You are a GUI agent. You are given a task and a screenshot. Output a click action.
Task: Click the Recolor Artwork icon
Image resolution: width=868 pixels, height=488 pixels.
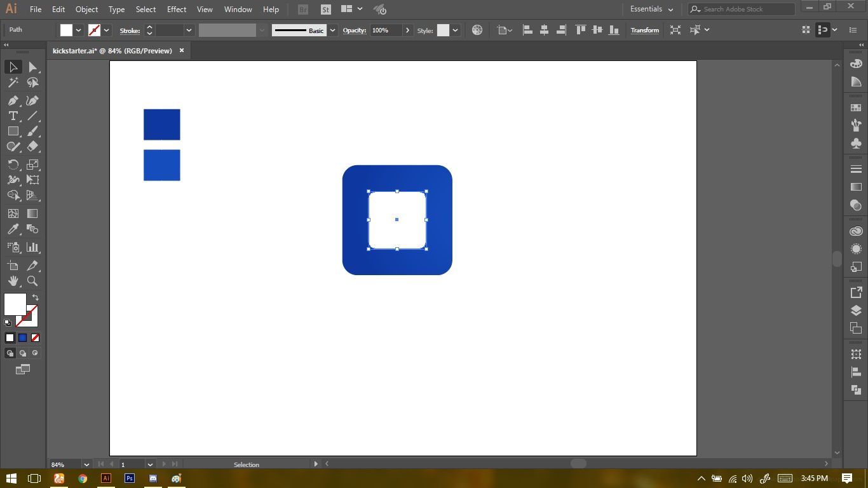477,30
